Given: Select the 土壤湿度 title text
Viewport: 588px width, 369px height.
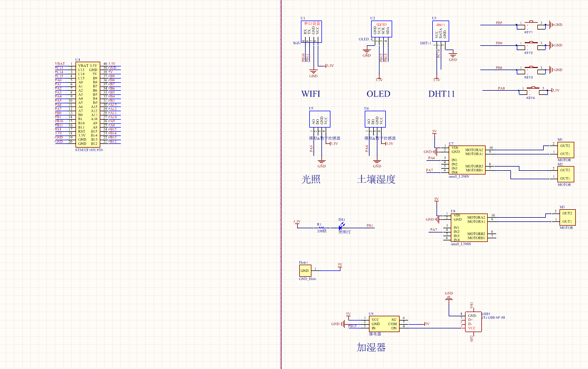Looking at the screenshot, I should point(376,179).
